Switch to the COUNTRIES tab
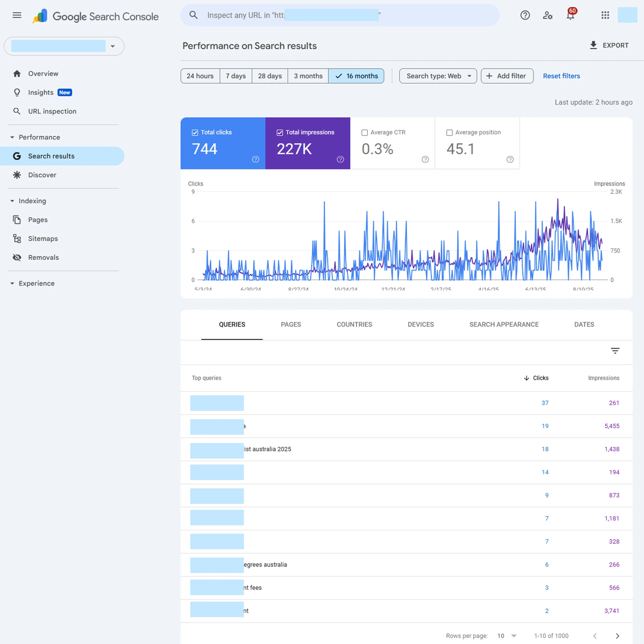The width and height of the screenshot is (644, 644). point(354,324)
